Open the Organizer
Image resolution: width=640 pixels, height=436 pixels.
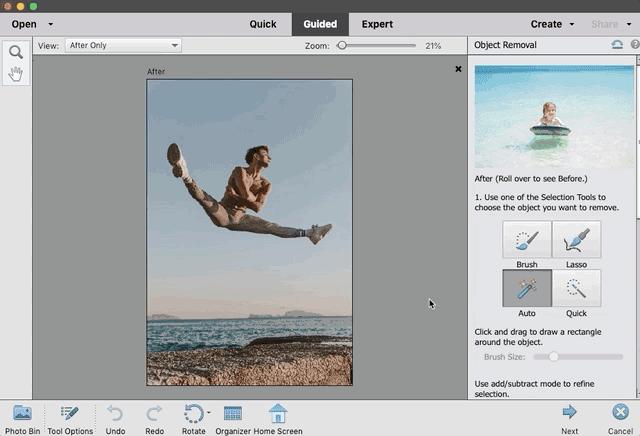click(233, 419)
